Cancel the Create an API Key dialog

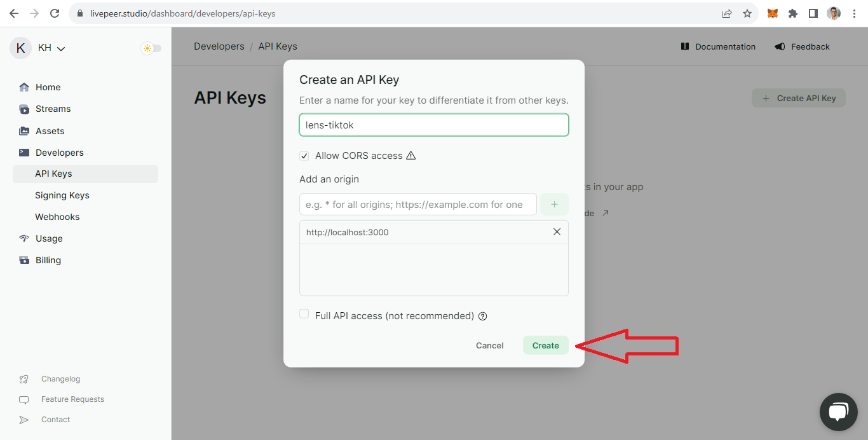click(x=489, y=345)
